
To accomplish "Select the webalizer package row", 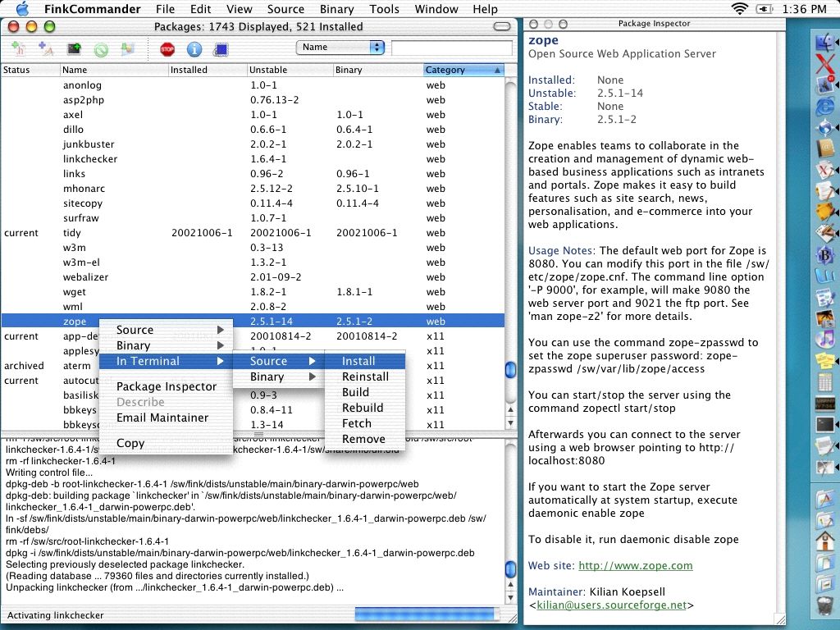I will pyautogui.click(x=253, y=277).
